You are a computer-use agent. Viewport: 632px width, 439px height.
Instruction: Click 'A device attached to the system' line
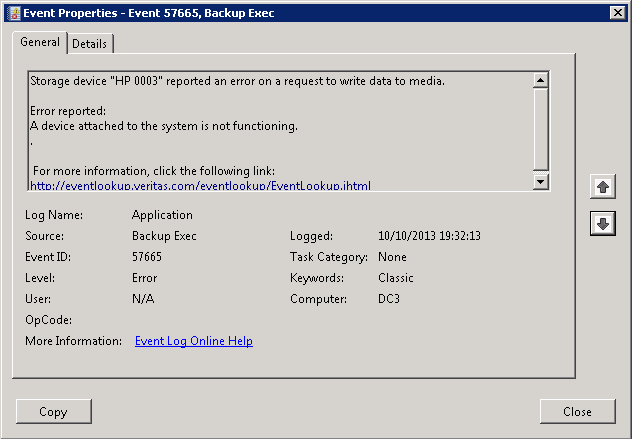(164, 126)
